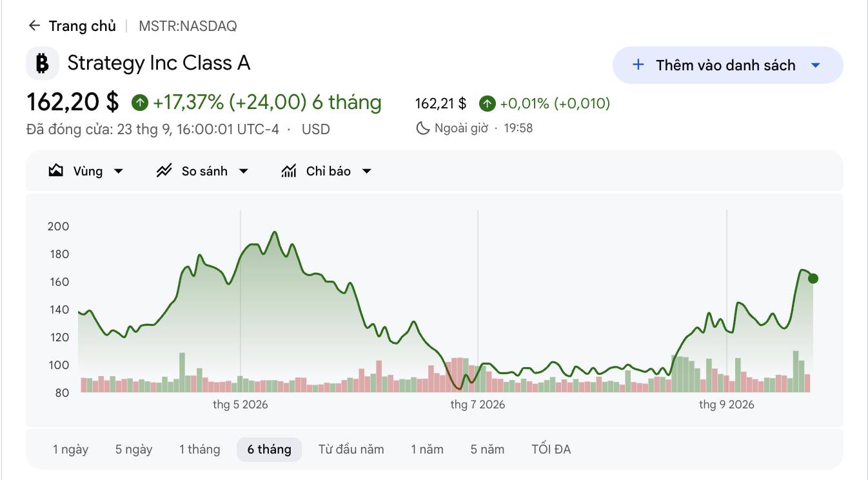868x480 pixels.
Task: Select the 6 tháng time range
Action: pos(270,449)
